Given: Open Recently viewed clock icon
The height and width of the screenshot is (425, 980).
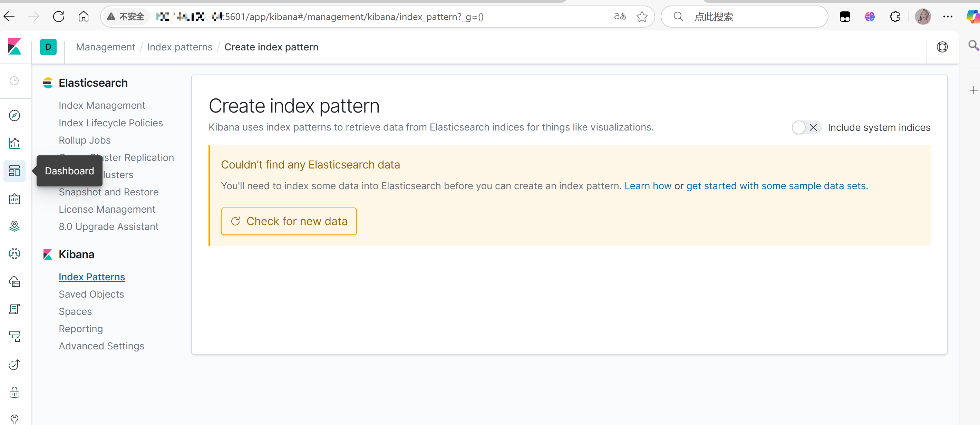Looking at the screenshot, I should [x=14, y=81].
